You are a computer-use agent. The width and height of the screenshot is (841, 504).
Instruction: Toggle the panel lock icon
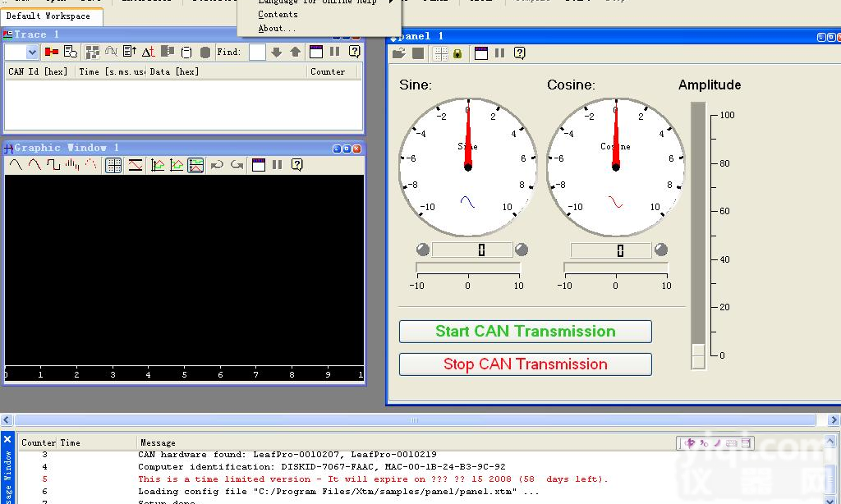pos(457,53)
